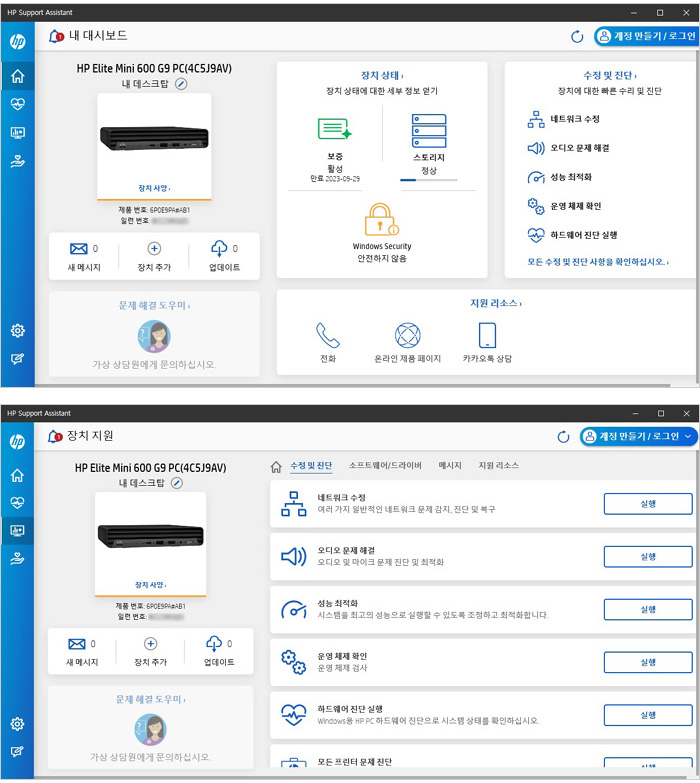Select the 메시지 tab
Screen dimensions: 700x783
[x=450, y=466]
